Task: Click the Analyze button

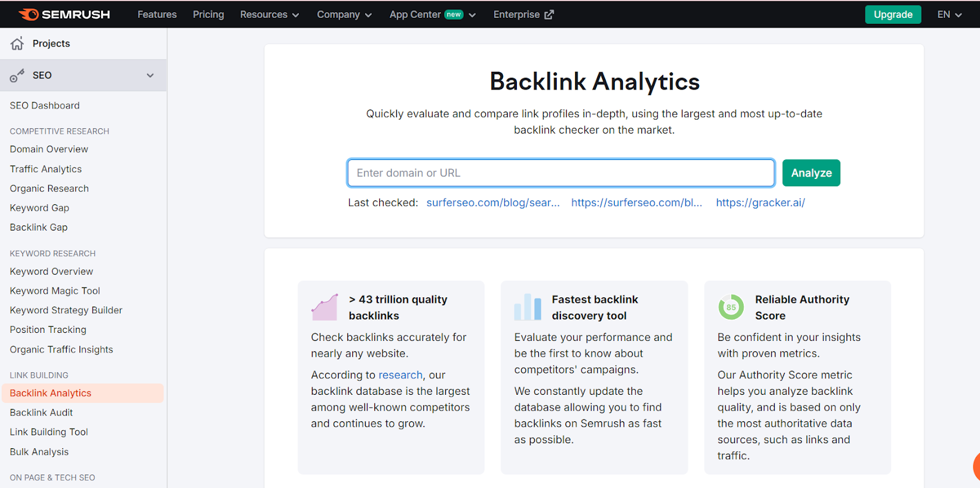Action: pyautogui.click(x=812, y=173)
